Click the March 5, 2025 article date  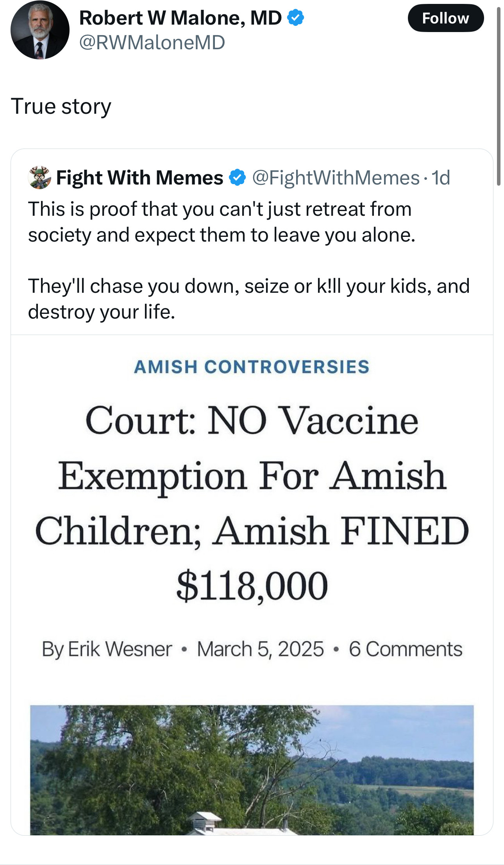260,649
